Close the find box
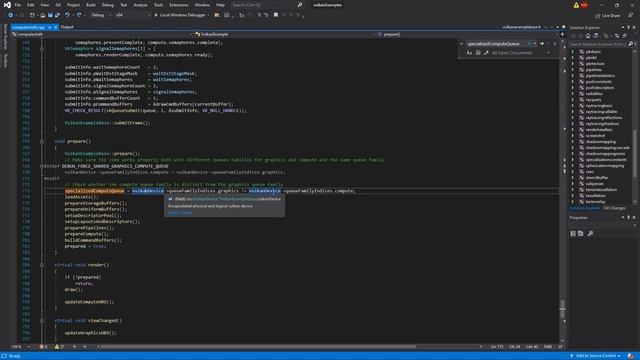 [554, 44]
